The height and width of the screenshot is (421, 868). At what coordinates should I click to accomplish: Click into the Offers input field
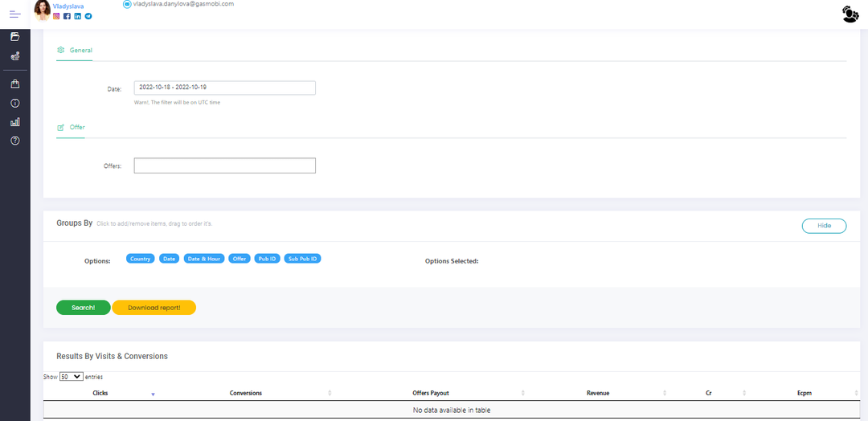click(224, 166)
